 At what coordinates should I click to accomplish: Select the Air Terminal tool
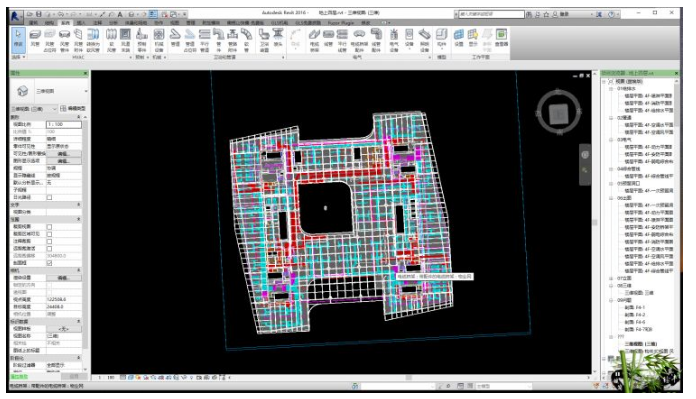coord(126,39)
